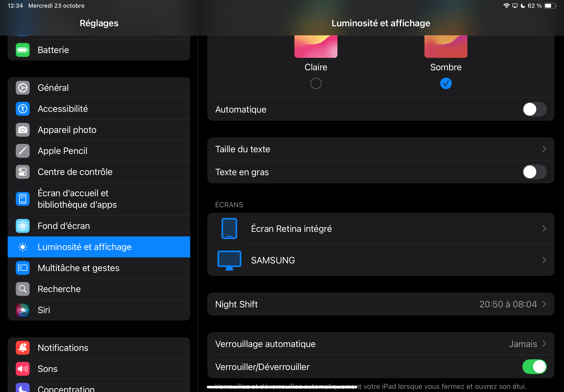The height and width of the screenshot is (392, 564).
Task: Tap the Apple Pencil icon
Action: [23, 151]
